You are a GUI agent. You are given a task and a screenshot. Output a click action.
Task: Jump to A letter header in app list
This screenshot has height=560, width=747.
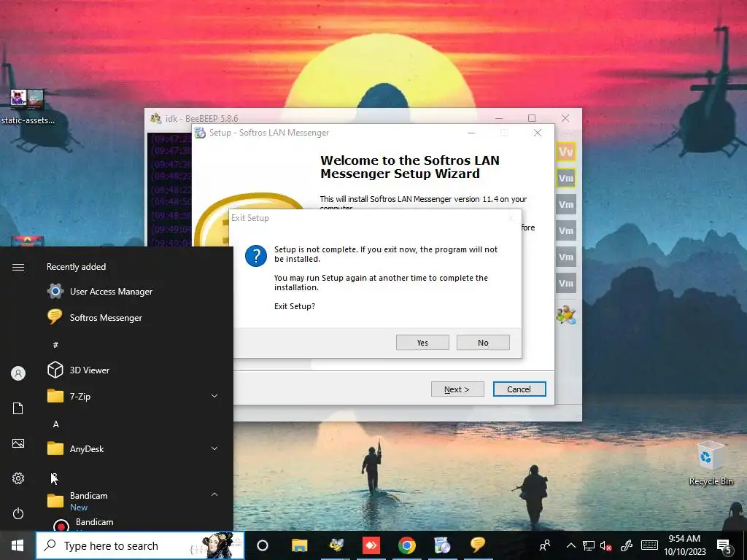55,424
